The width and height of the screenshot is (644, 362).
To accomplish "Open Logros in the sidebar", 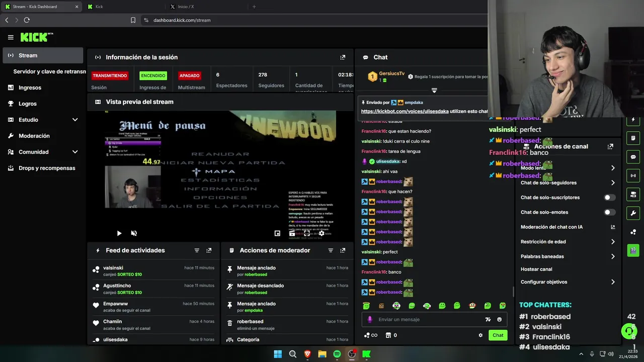I will tap(43, 104).
